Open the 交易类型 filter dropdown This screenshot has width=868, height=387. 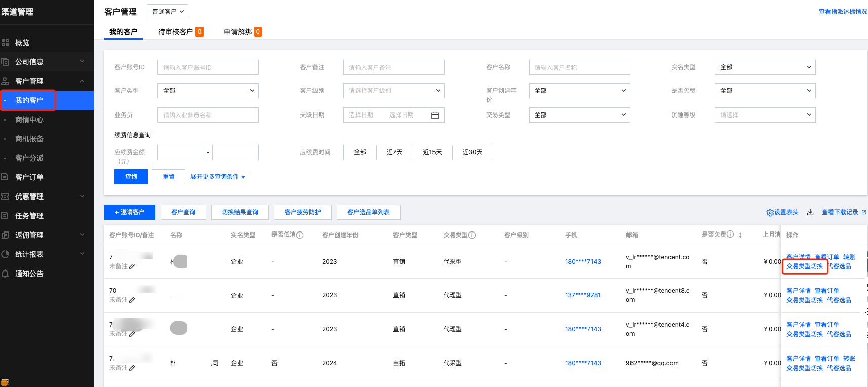coord(580,115)
